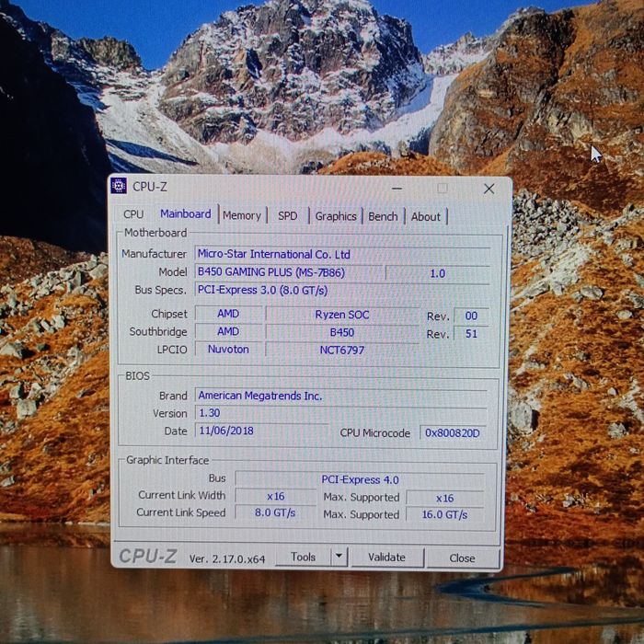644x644 pixels.
Task: Switch to the SPD tab
Action: click(287, 216)
